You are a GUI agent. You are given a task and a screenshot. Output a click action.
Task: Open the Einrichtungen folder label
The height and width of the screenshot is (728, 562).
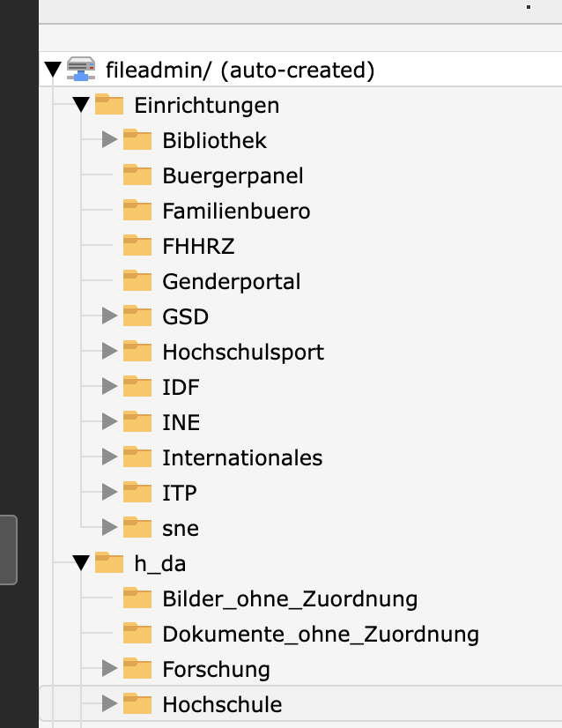point(207,106)
